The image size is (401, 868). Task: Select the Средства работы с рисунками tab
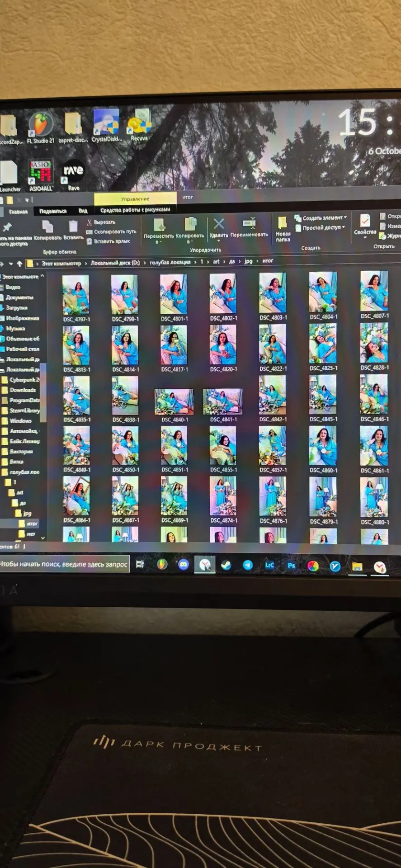[135, 210]
